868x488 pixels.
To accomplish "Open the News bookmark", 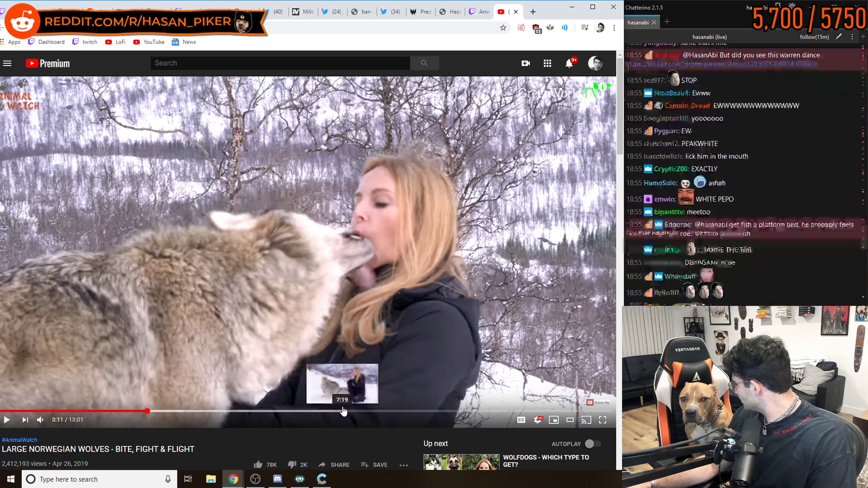I will click(x=184, y=42).
